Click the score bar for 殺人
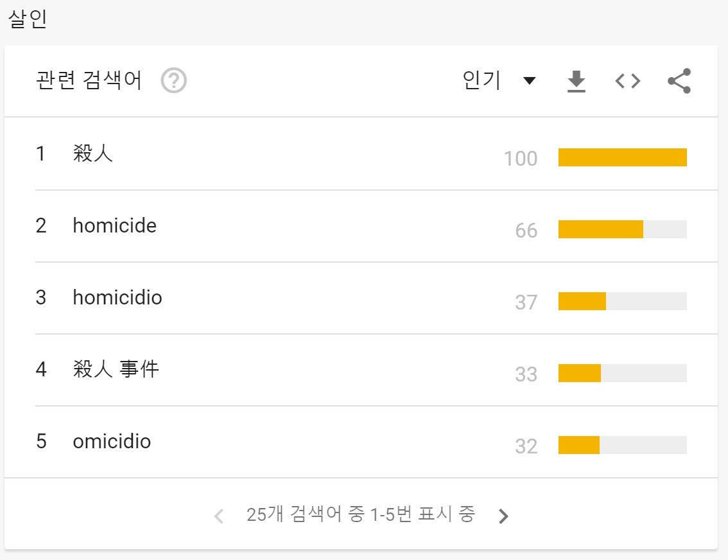This screenshot has width=728, height=560. pos(622,157)
